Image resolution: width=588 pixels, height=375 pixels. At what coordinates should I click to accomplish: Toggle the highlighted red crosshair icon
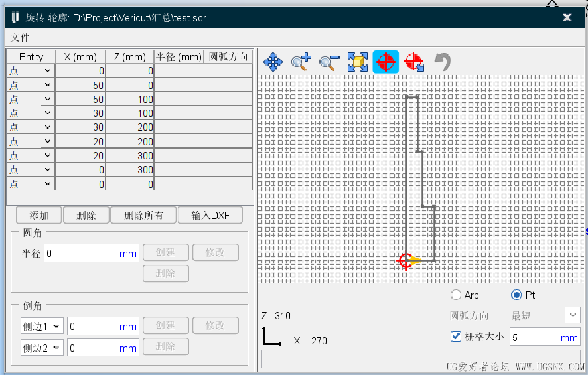(386, 62)
